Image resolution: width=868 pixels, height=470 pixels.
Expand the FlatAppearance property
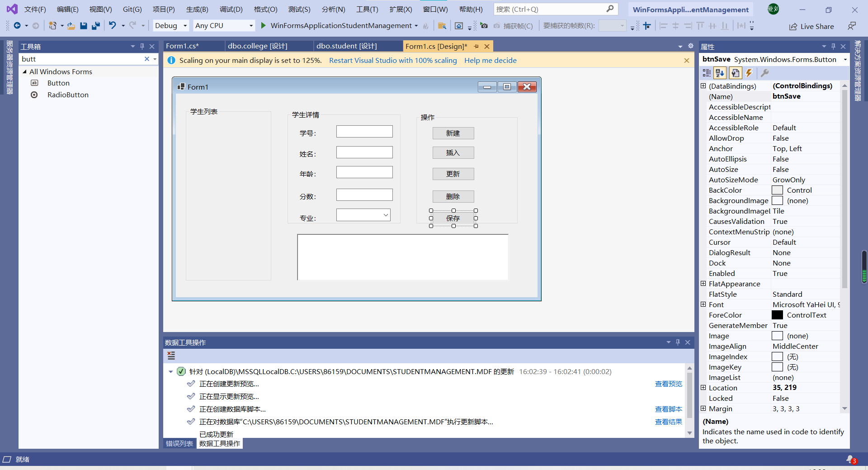pos(703,284)
